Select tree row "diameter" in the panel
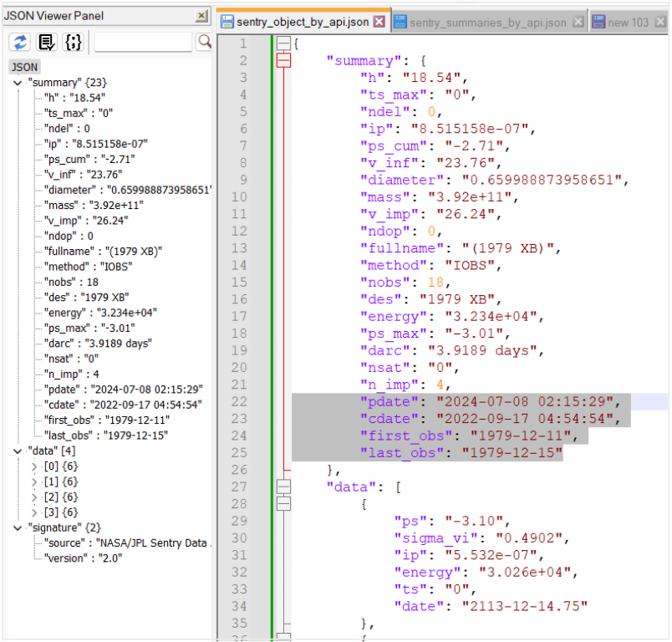Viewport: 672px width, 642px height. (128, 190)
